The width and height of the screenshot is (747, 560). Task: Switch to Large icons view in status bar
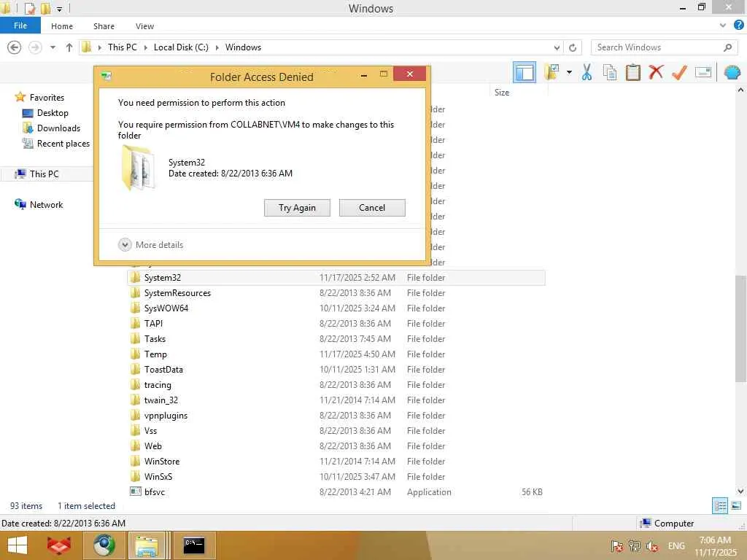[x=736, y=505]
